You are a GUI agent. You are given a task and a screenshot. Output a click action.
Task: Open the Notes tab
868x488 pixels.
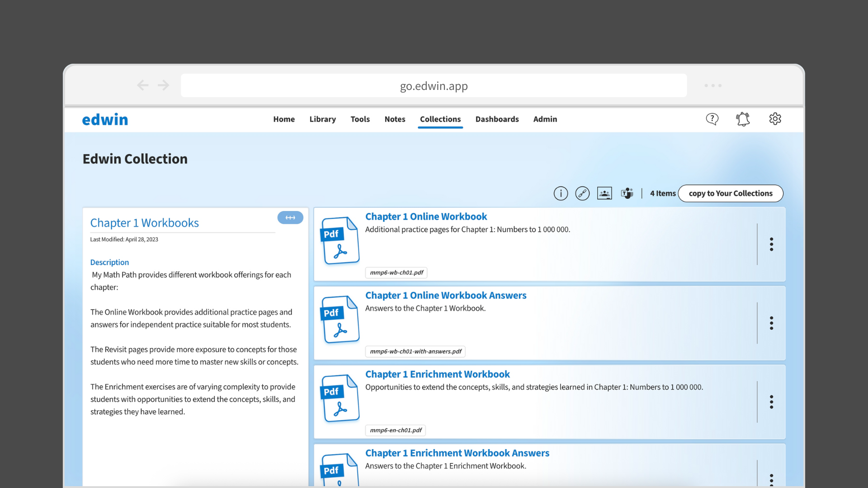pos(395,119)
